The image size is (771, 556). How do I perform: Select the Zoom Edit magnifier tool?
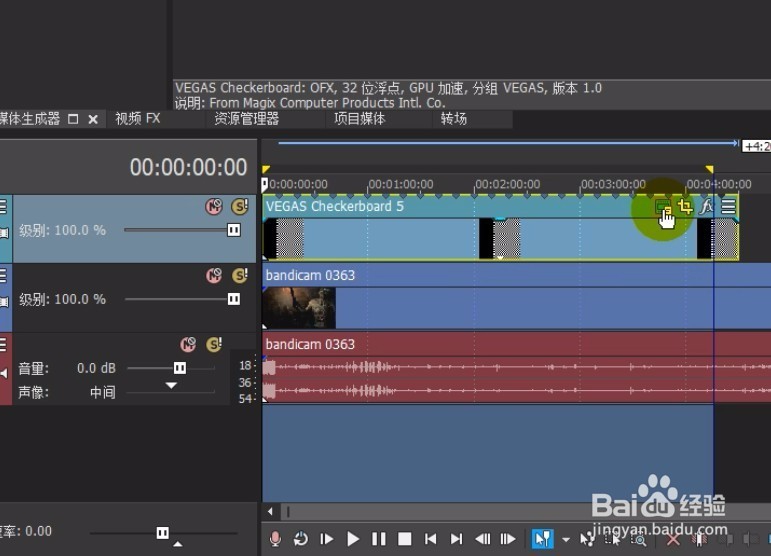(x=638, y=539)
